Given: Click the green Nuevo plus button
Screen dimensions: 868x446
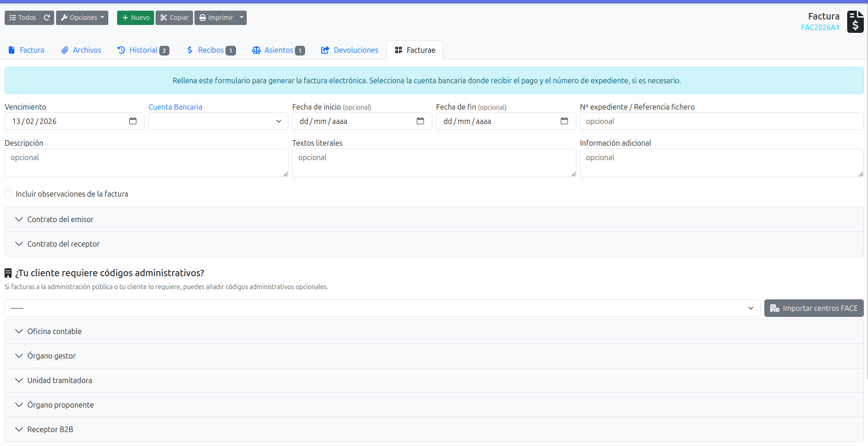Looking at the screenshot, I should click(136, 18).
